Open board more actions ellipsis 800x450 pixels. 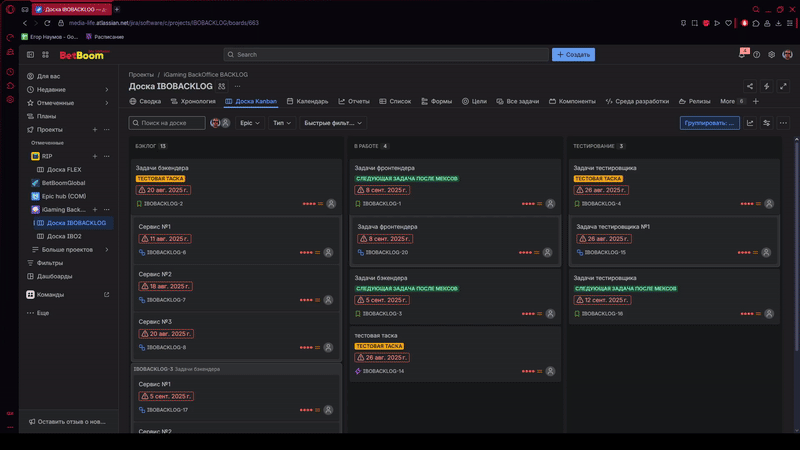tap(783, 123)
